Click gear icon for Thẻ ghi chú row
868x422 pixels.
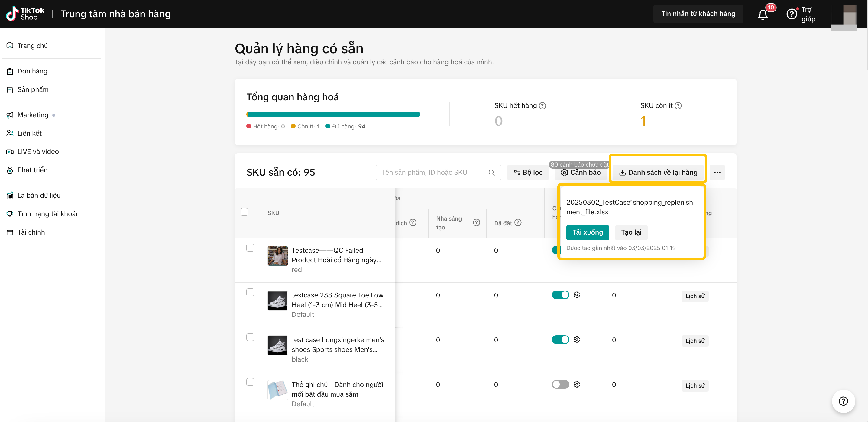coord(577,384)
